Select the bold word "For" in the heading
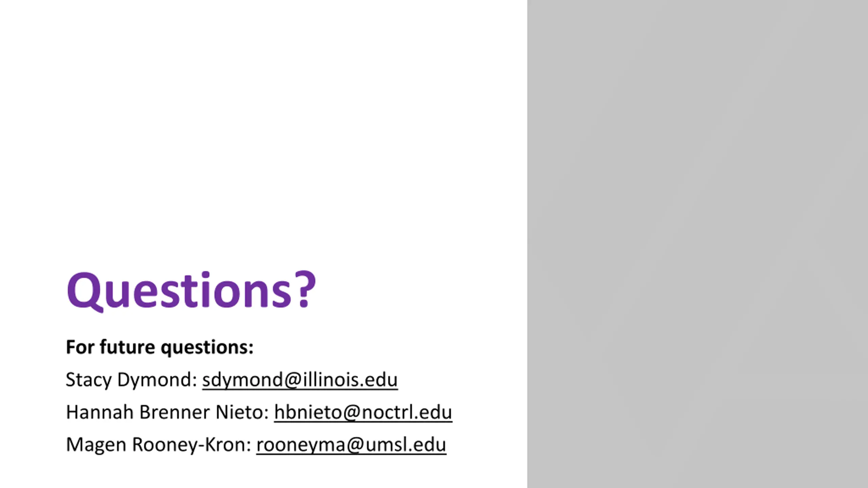 (x=80, y=347)
